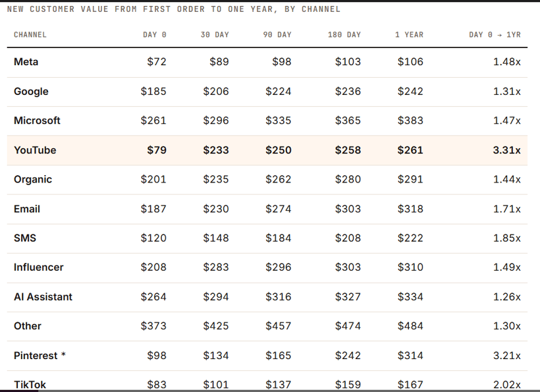Select the Meta channel row label

click(x=26, y=62)
